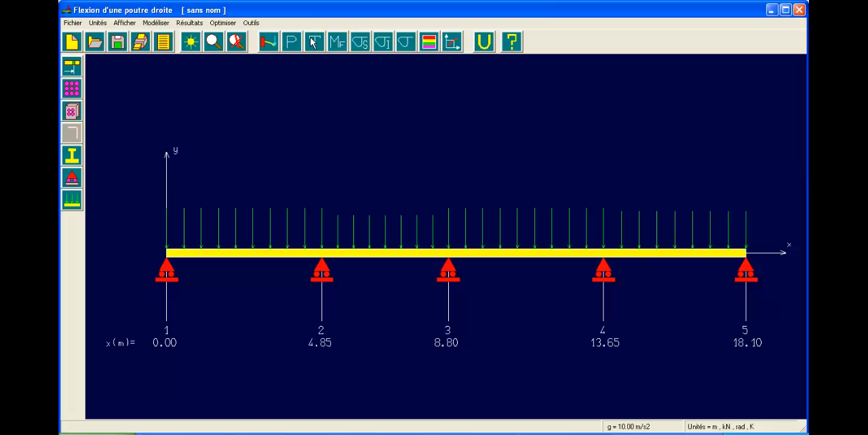Screen dimensions: 868x435
Task: Select the I-beam cross section tool
Action: point(72,155)
